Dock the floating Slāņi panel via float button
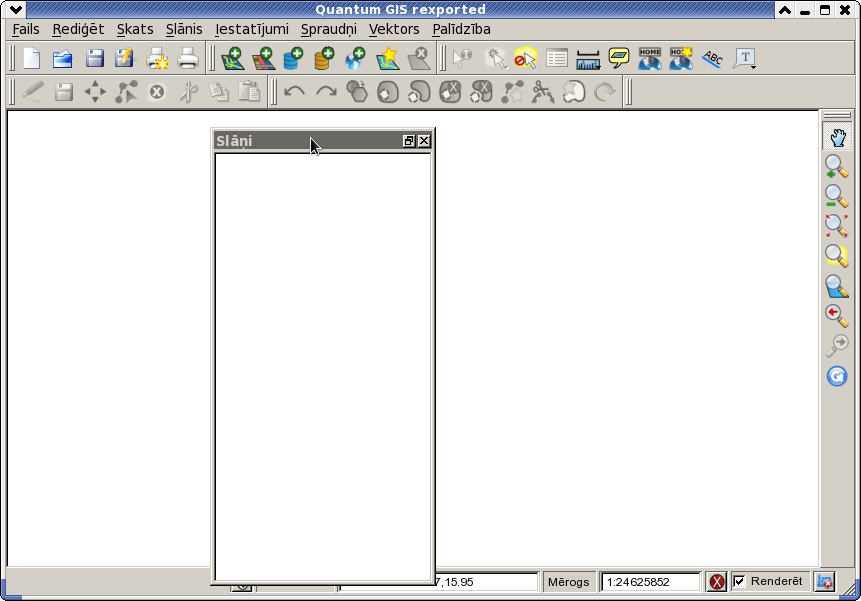Viewport: 861px width, 601px height. (x=409, y=141)
